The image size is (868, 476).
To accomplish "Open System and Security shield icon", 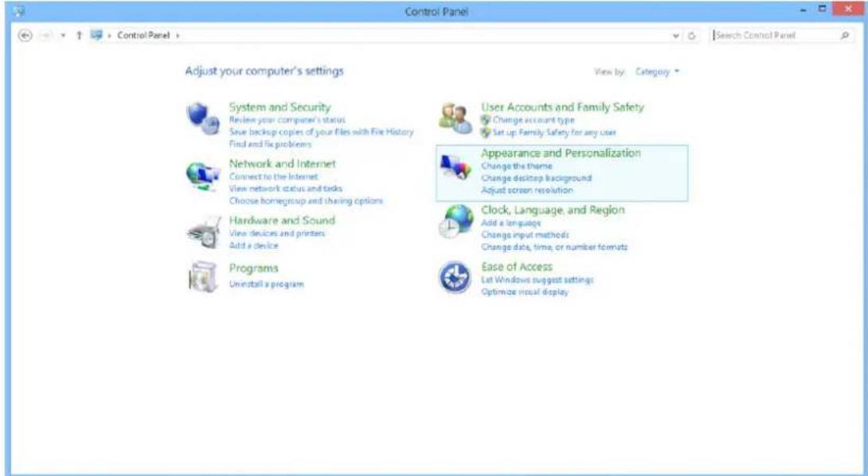I will coord(202,119).
